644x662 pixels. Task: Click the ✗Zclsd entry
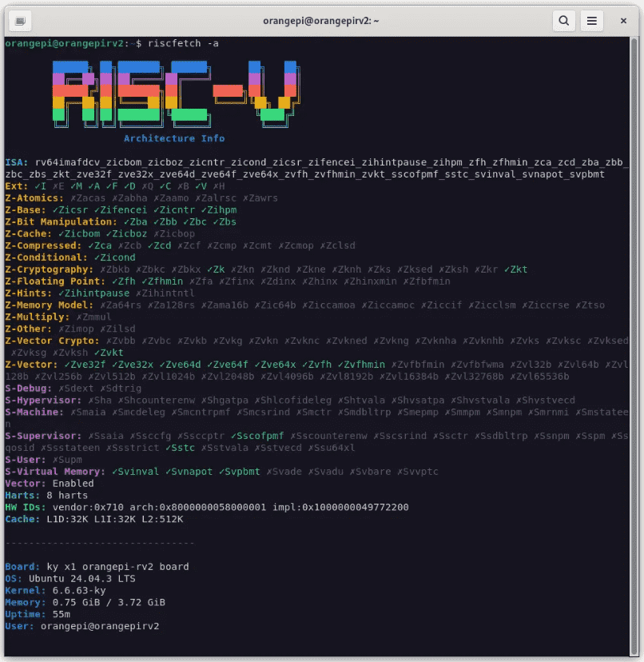(x=337, y=245)
